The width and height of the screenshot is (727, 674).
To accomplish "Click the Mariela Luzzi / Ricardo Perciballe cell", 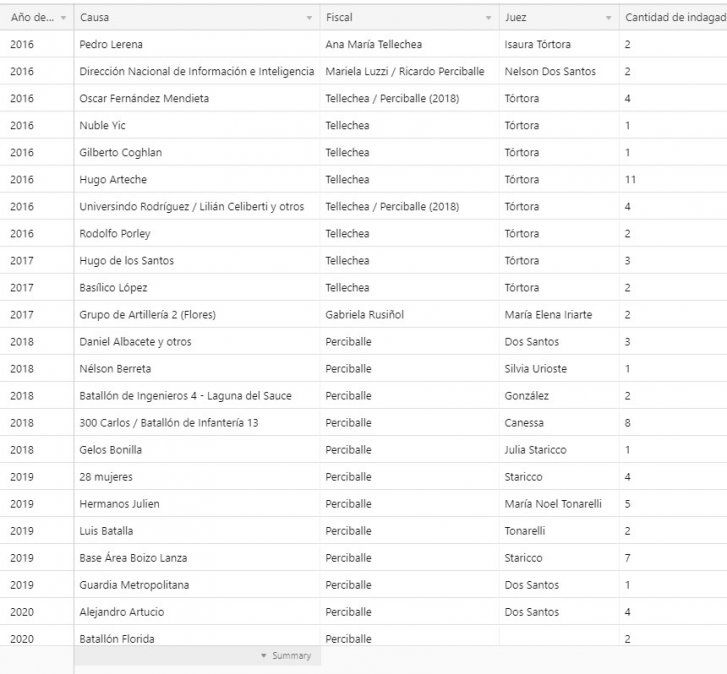I will pos(404,72).
